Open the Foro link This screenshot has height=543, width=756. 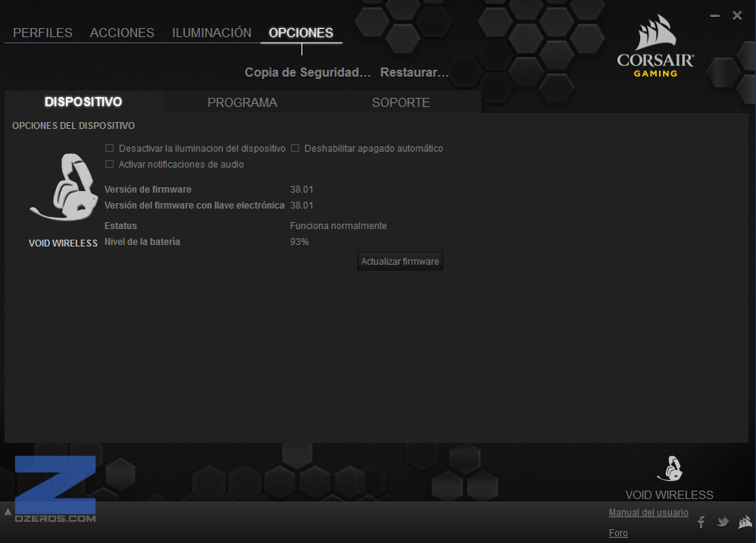tap(618, 533)
